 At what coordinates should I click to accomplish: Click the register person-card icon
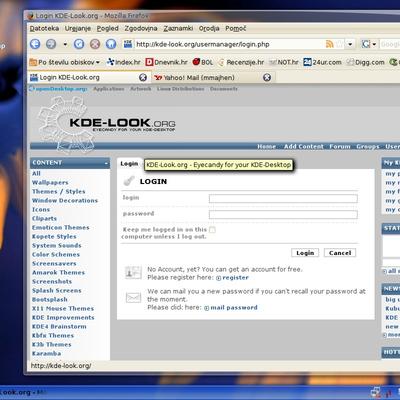[x=133, y=273]
